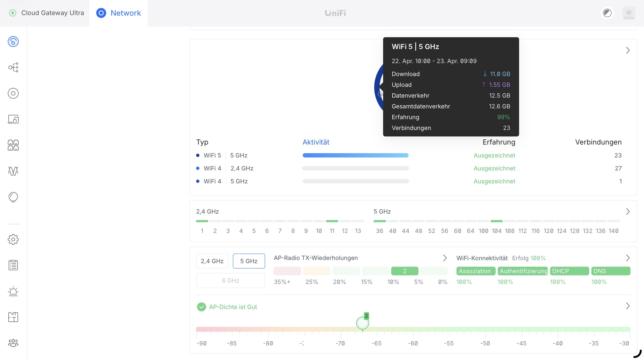The image size is (644, 360).
Task: Open the Alarm siren icon in the sidebar
Action: [13, 291]
